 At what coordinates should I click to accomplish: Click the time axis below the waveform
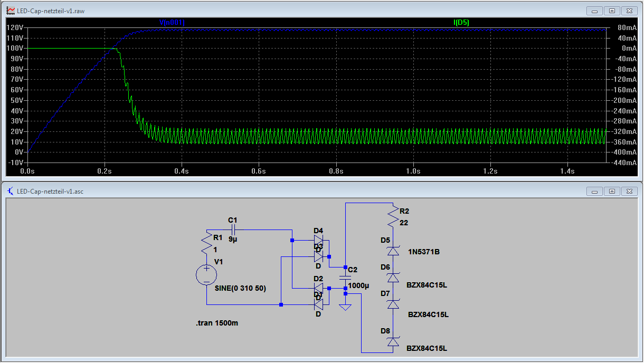[317, 171]
